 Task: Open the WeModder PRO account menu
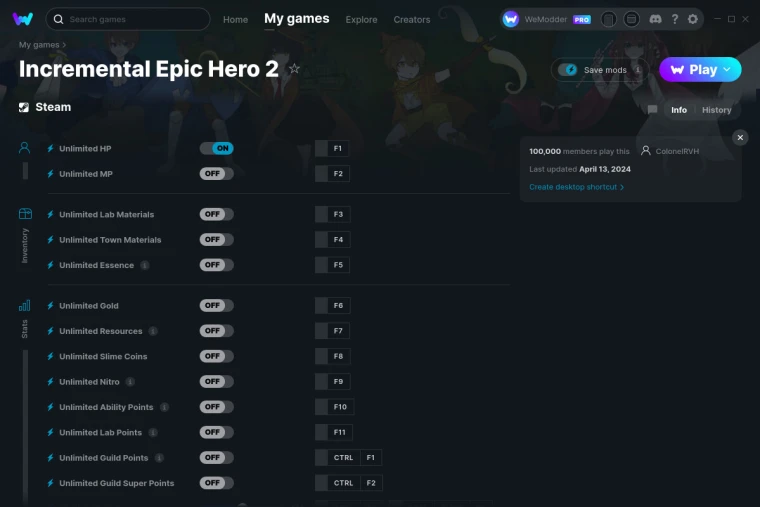[x=547, y=19]
